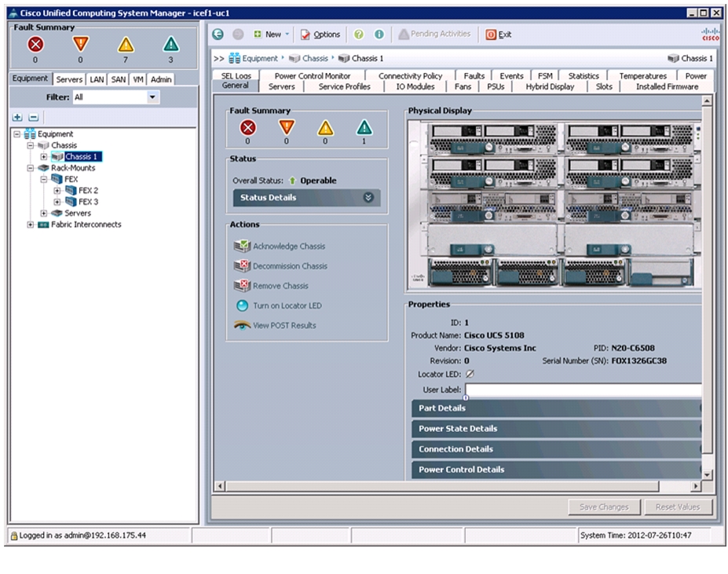This screenshot has width=728, height=574.
Task: Switch to the Servers navigation tab
Action: (x=69, y=79)
